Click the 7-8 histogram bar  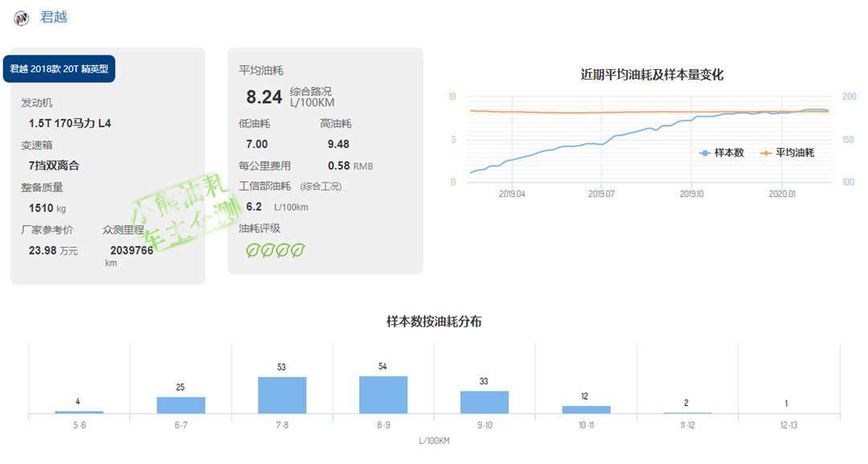(281, 395)
